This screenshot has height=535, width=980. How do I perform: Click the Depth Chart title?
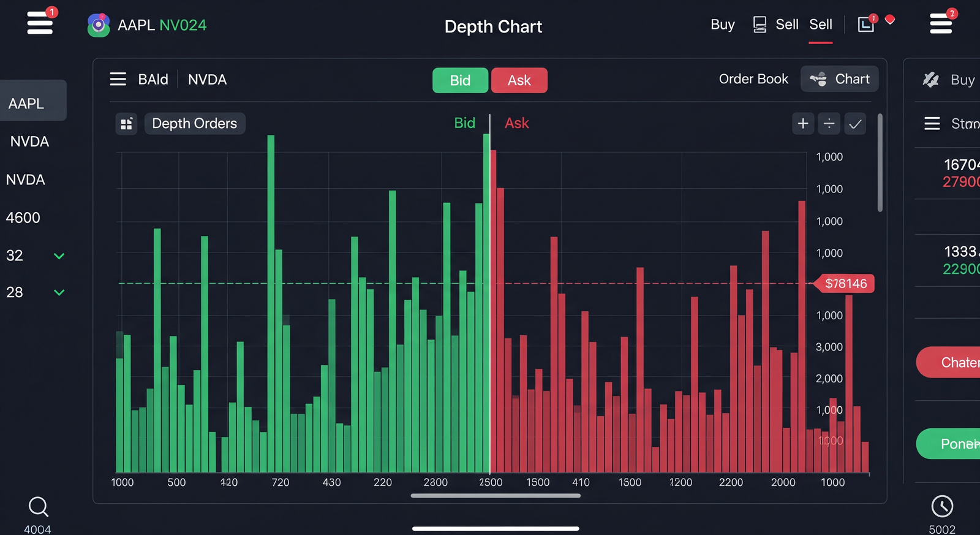coord(494,26)
